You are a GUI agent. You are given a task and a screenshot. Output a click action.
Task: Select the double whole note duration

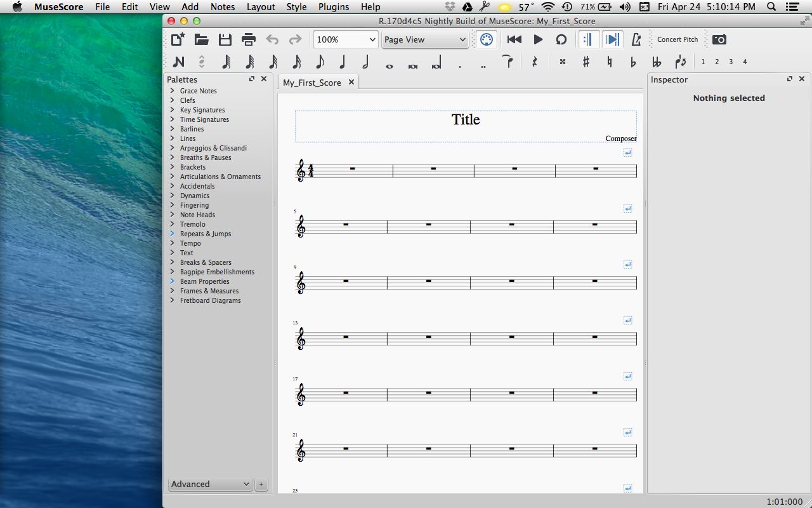(x=413, y=65)
